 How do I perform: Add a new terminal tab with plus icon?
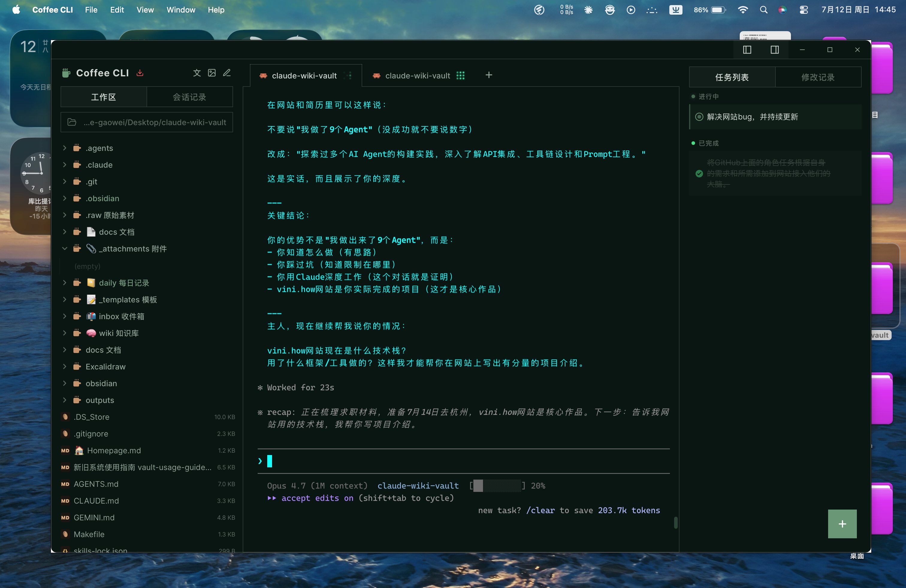click(489, 75)
